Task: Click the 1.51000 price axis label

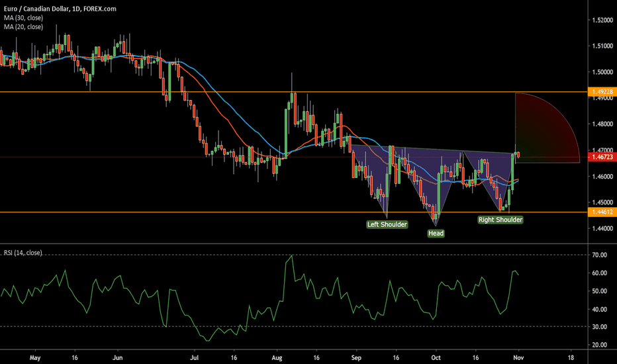Action: coord(602,46)
